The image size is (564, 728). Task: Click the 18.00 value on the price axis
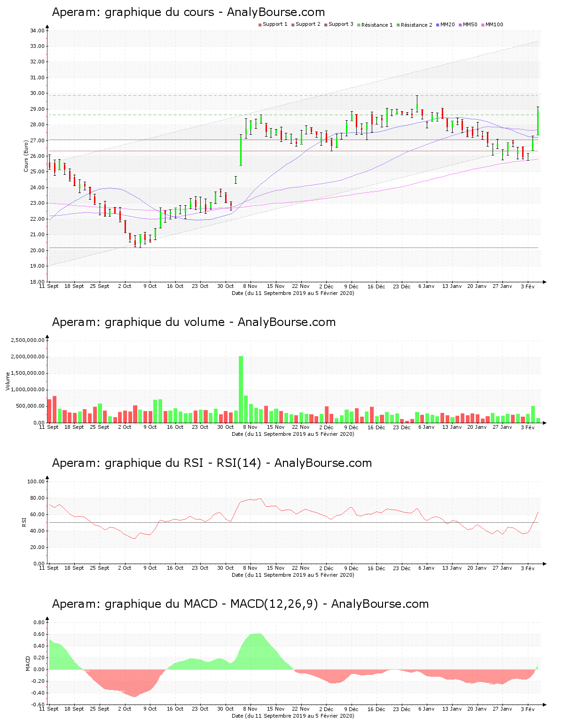37,282
